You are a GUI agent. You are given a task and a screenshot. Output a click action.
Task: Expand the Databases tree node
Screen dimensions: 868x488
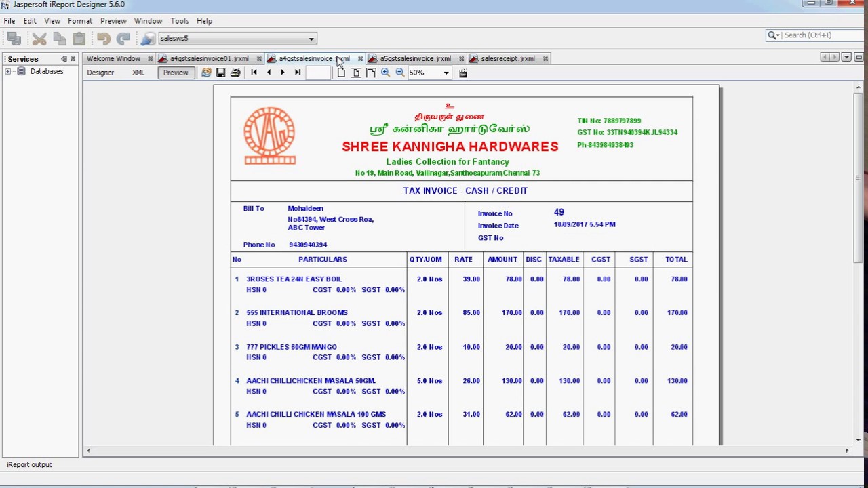click(x=7, y=71)
